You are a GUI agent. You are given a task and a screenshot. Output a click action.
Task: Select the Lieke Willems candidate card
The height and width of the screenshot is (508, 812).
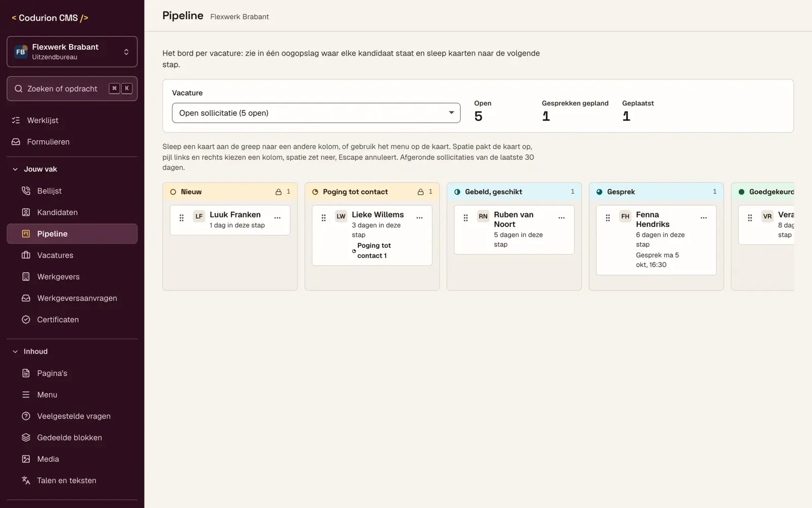pyautogui.click(x=372, y=235)
